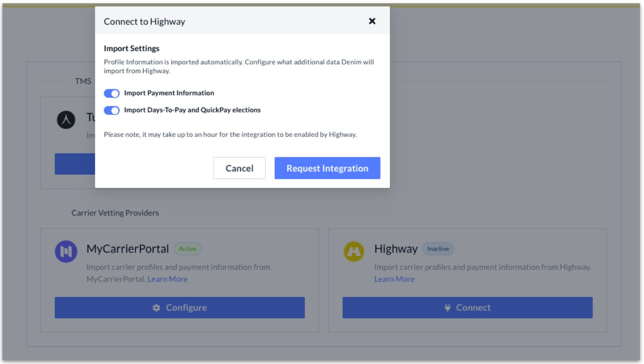Click the Inactive status badge
644x364 pixels.
point(438,249)
